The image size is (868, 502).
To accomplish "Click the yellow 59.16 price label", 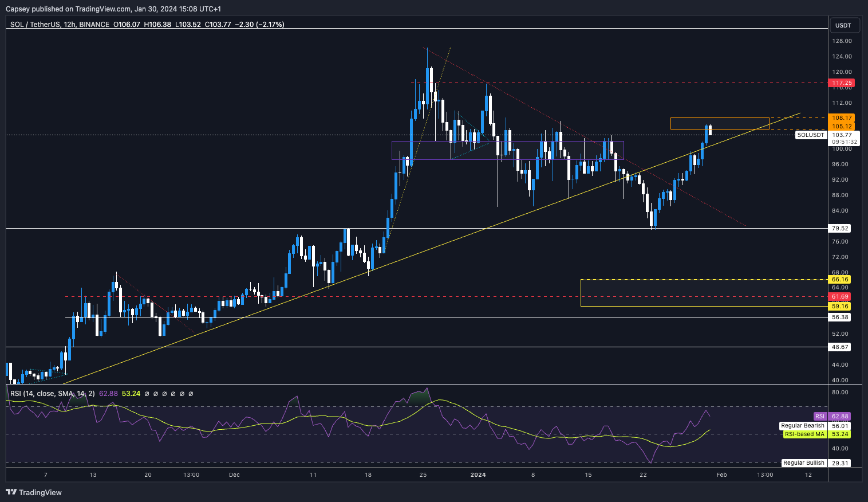I will click(x=841, y=307).
